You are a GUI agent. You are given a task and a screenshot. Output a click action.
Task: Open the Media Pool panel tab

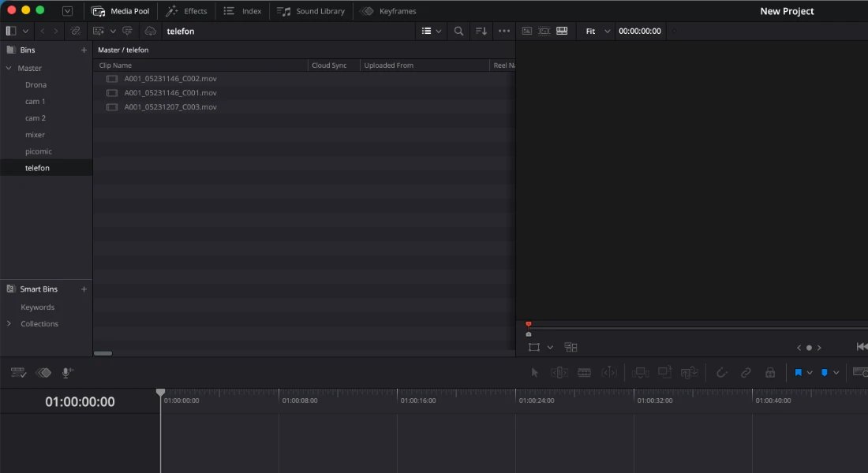(x=120, y=11)
